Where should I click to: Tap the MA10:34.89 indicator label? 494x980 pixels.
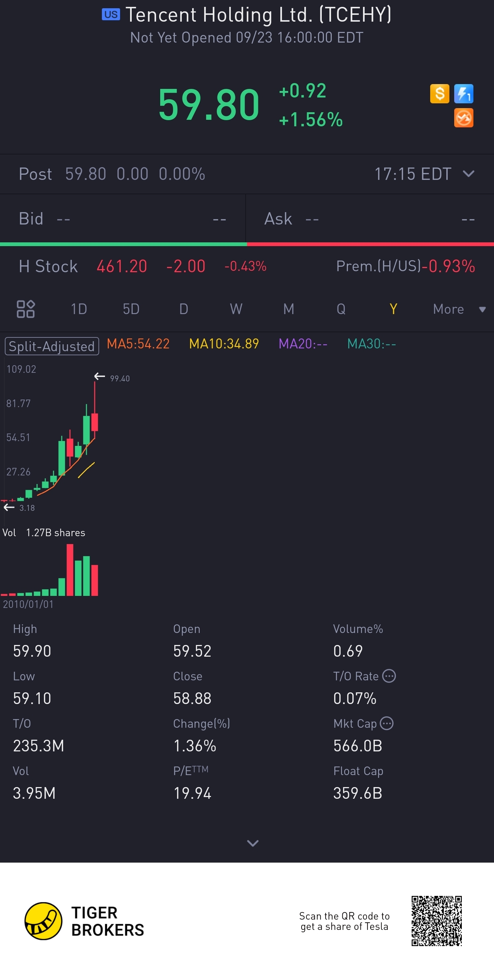coord(224,344)
